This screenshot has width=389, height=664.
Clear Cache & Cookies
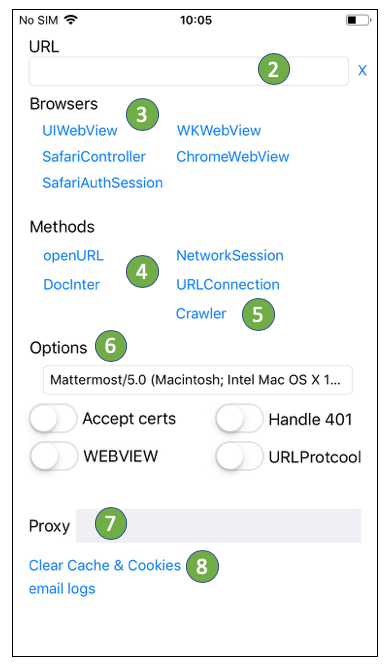coord(105,565)
